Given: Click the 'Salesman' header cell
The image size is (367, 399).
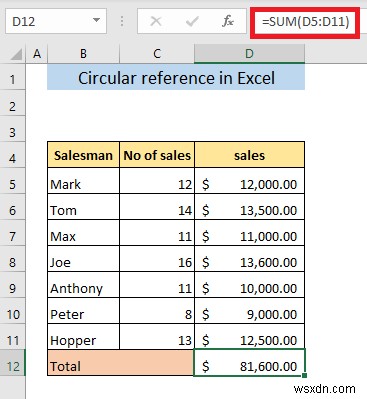Looking at the screenshot, I should pos(83,155).
